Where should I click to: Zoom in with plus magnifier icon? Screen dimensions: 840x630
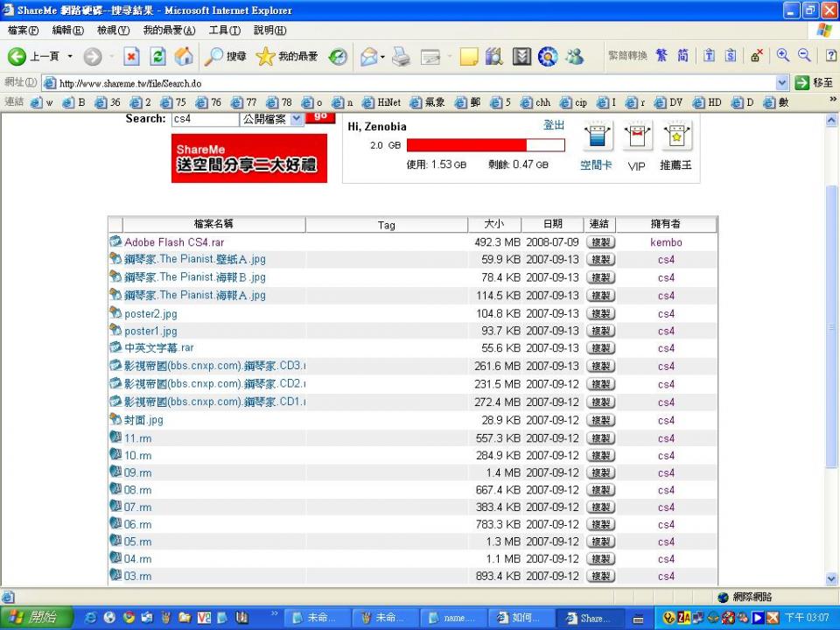tap(782, 55)
